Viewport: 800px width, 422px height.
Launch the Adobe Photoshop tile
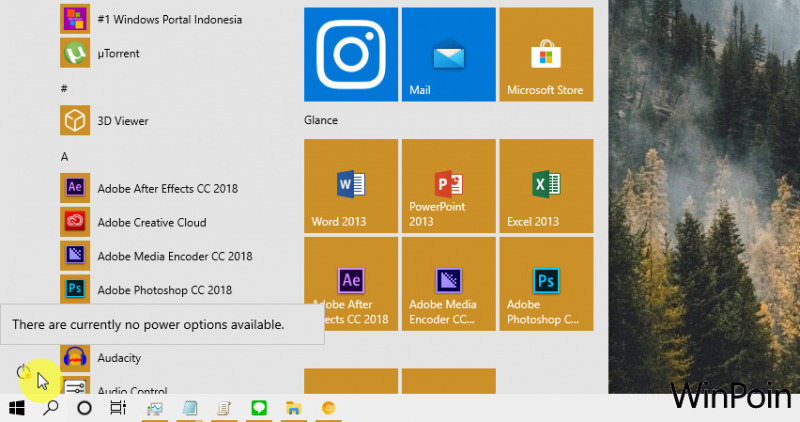pyautogui.click(x=546, y=284)
